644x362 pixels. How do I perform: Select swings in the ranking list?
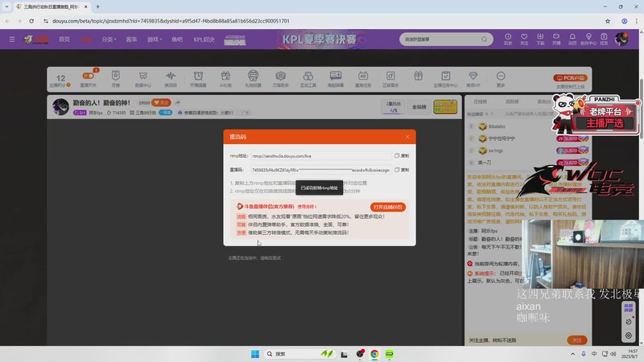tap(496, 150)
